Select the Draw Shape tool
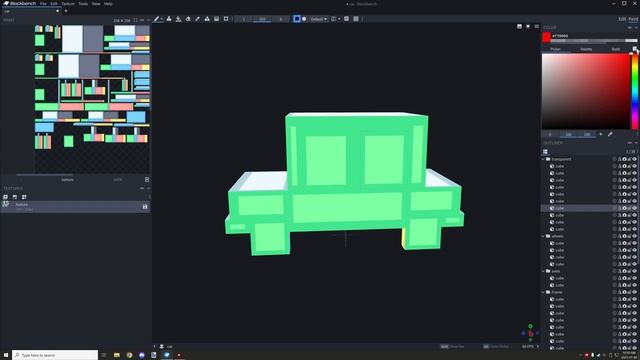 coord(207,19)
